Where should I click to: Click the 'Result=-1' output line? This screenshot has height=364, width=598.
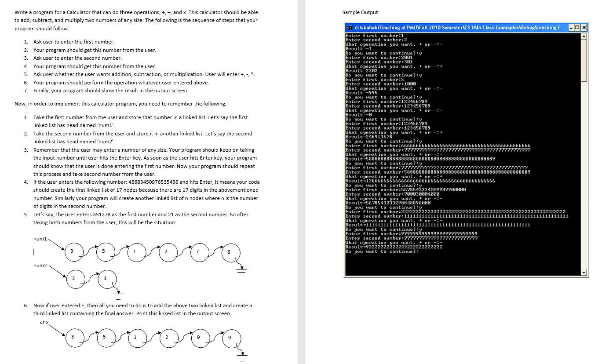click(x=358, y=48)
